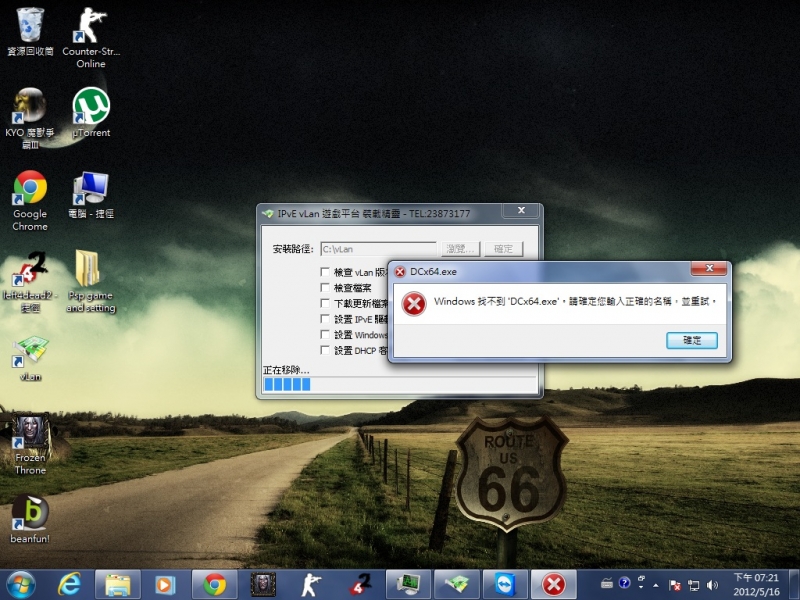Check the 設置 Windows checkbox
This screenshot has width=800, height=600.
click(325, 334)
